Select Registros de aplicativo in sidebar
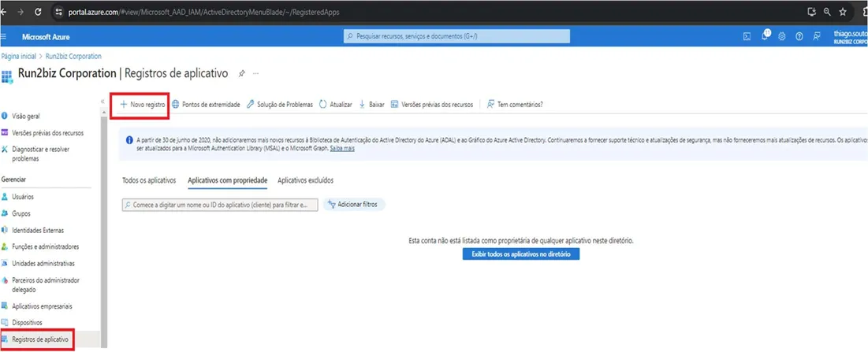Image resolution: width=868 pixels, height=352 pixels. pyautogui.click(x=40, y=339)
